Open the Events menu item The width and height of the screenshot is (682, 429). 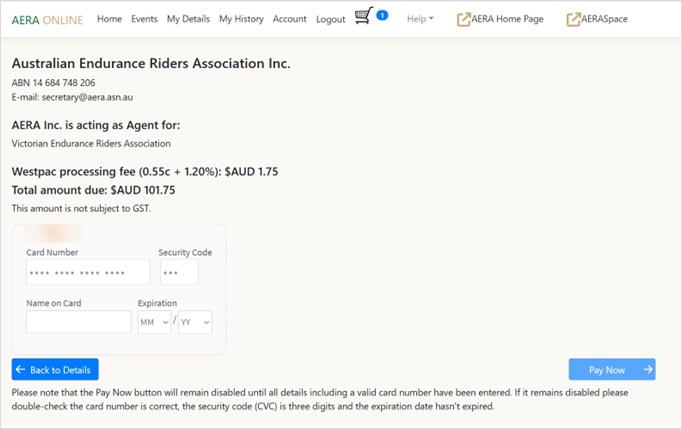click(144, 19)
